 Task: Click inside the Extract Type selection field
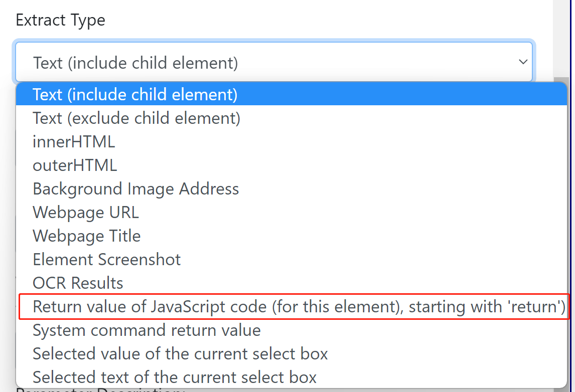tap(201, 62)
